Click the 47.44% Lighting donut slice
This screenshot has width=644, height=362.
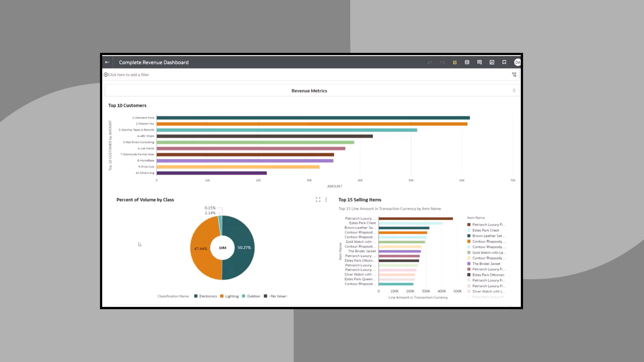pos(201,249)
